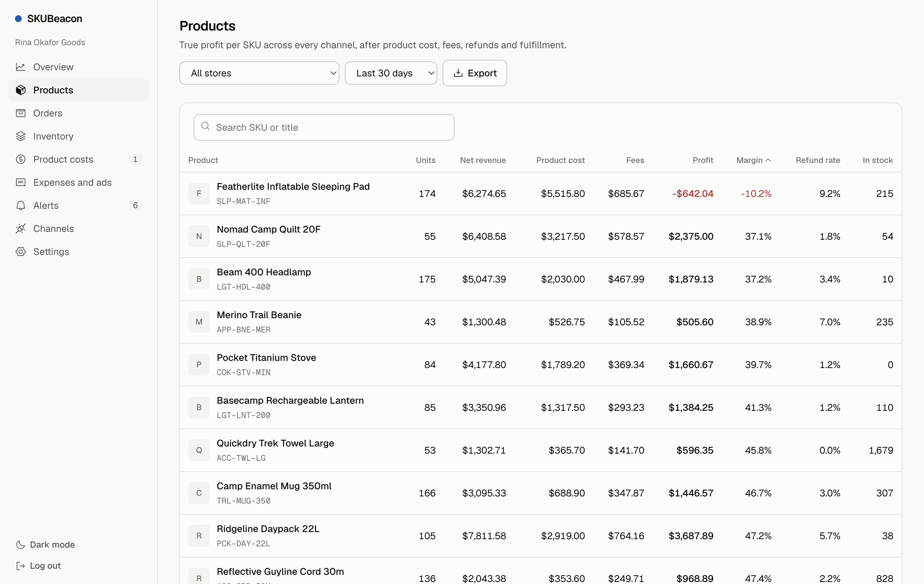
Task: Click the Dark mode moon icon
Action: [21, 545]
